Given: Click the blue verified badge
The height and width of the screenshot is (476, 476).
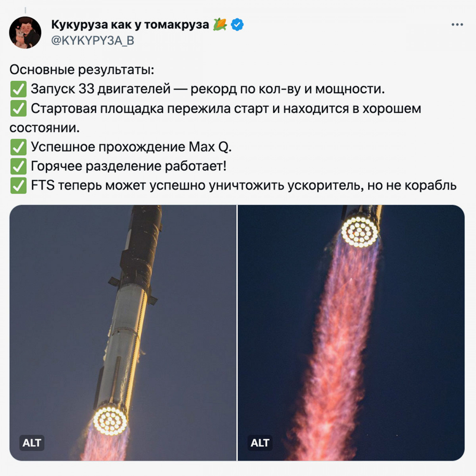Looking at the screenshot, I should pyautogui.click(x=237, y=24).
